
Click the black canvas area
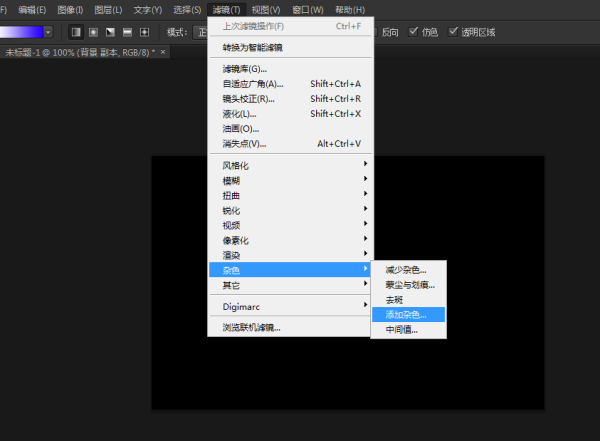pyautogui.click(x=300, y=380)
